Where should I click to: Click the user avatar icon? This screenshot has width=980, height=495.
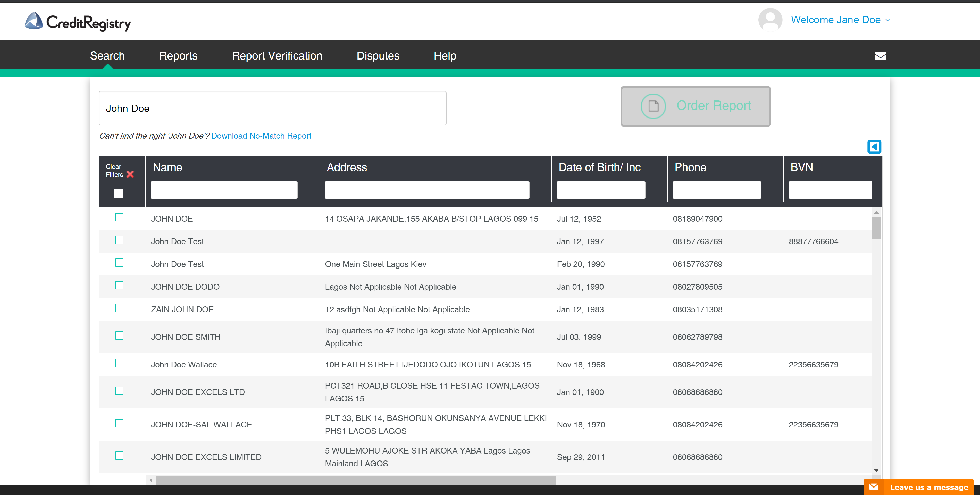(770, 20)
